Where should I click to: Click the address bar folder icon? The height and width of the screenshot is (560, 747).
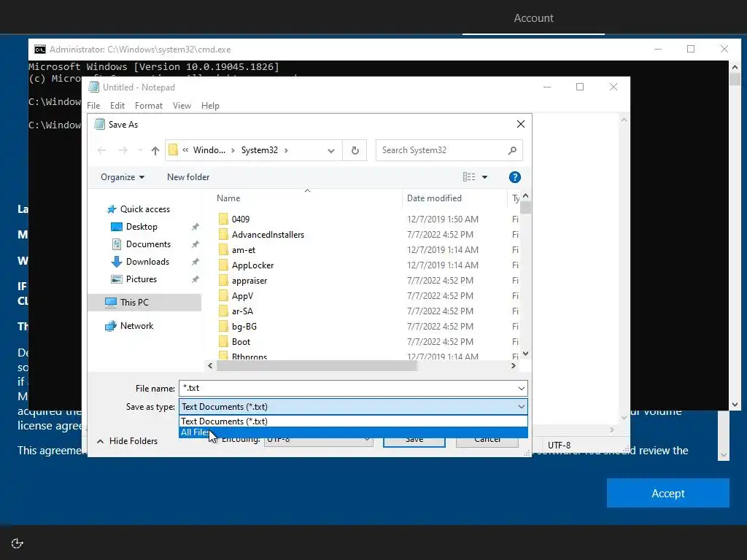[174, 150]
